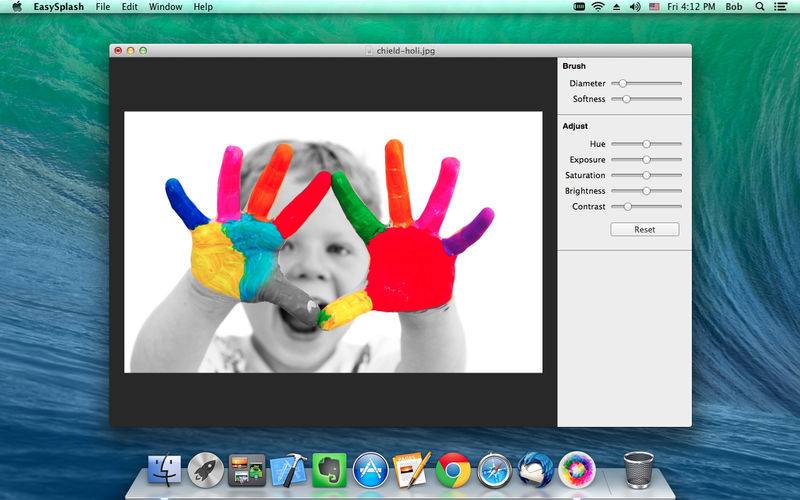Viewport: 800px width, 500px height.
Task: Launch Evernote from the dock
Action: point(329,469)
